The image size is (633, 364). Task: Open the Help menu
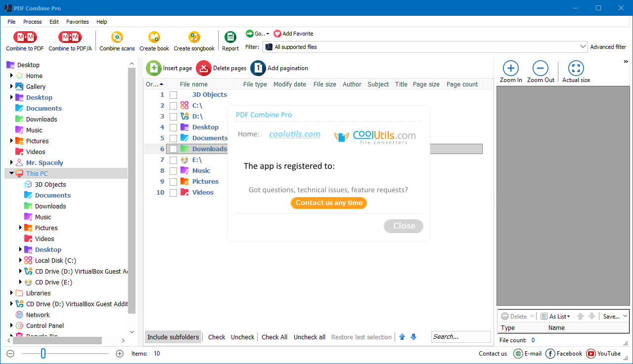[102, 22]
